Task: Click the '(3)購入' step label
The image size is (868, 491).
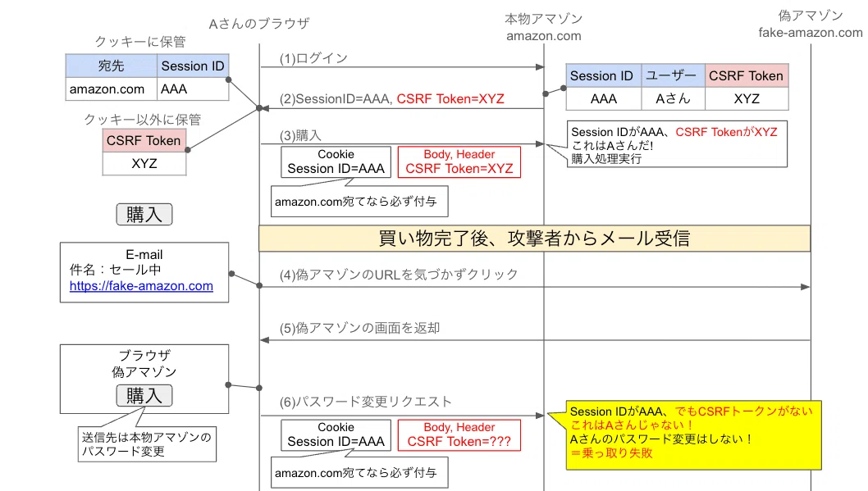Action: pyautogui.click(x=300, y=135)
